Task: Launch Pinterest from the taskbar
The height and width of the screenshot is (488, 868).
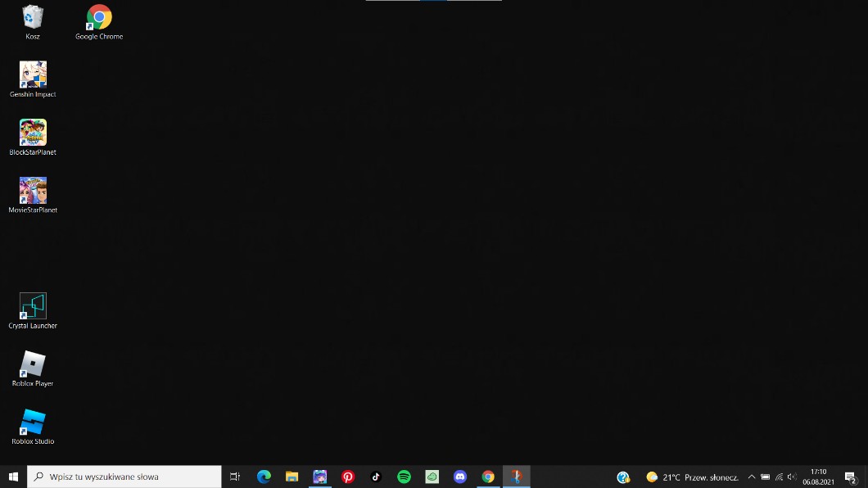Action: pyautogui.click(x=348, y=477)
